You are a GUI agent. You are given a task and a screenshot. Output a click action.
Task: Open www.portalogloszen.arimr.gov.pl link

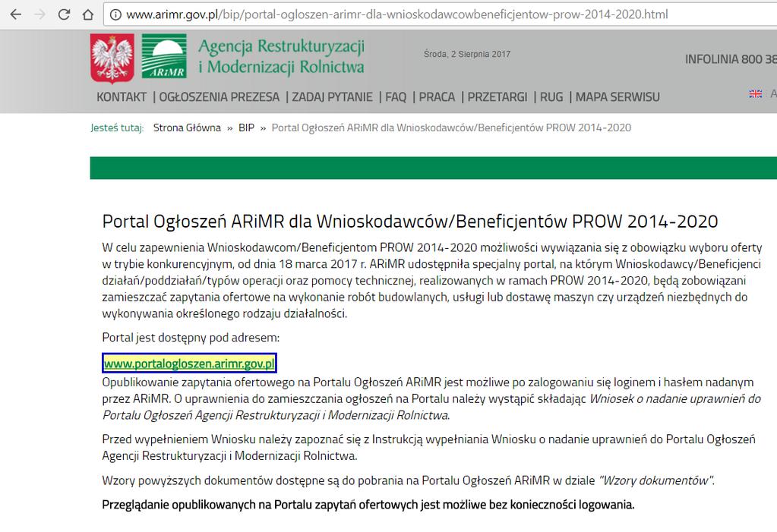tap(189, 364)
